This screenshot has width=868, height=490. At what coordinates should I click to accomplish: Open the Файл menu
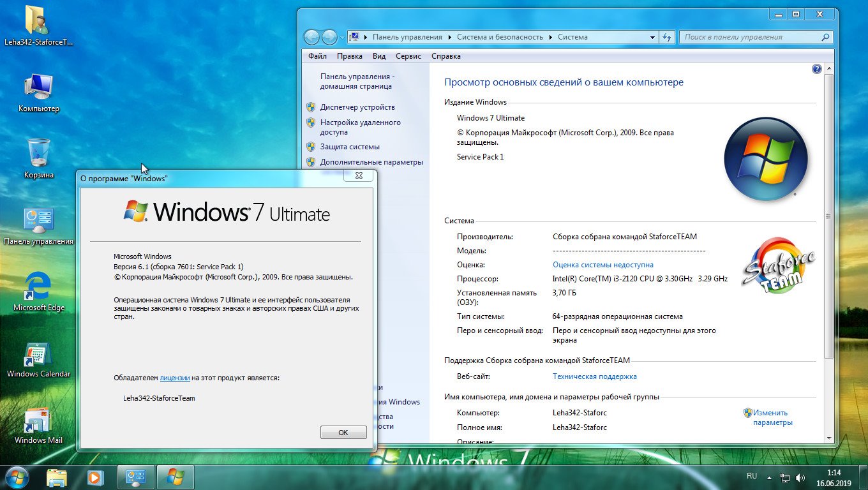[x=317, y=56]
